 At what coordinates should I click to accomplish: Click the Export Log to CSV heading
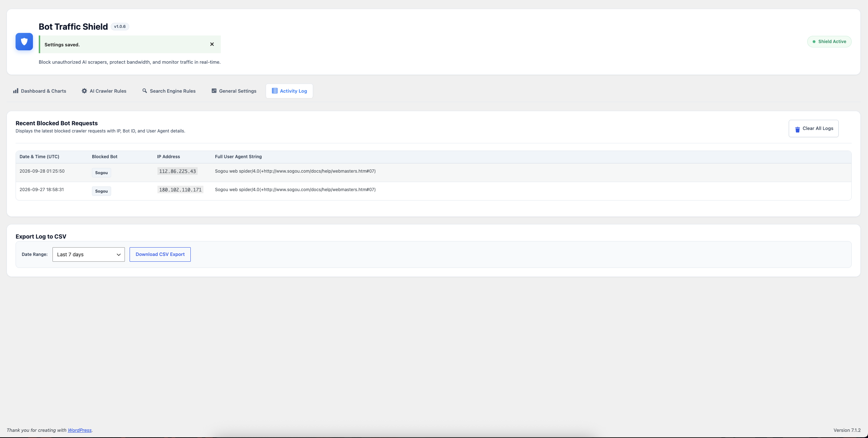41,236
